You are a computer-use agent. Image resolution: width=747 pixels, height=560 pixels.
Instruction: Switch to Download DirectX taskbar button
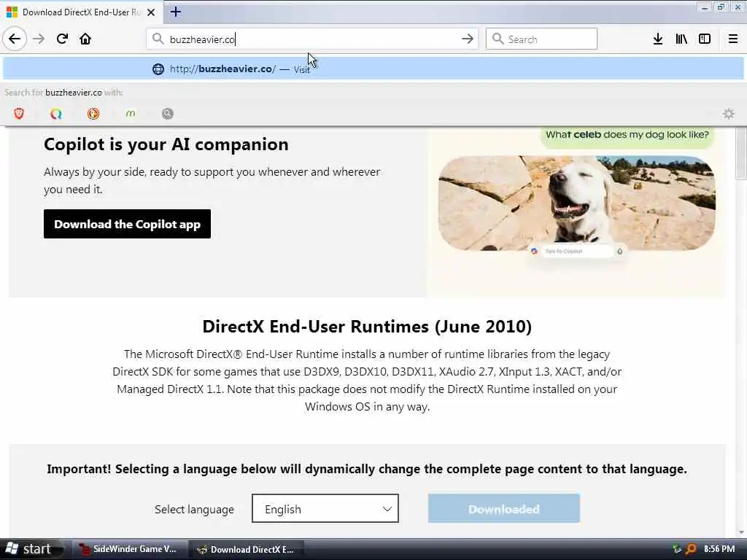[247, 549]
